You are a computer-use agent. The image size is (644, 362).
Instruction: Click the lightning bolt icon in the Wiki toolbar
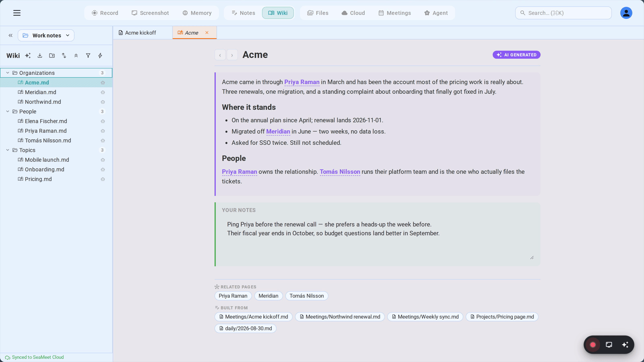[x=100, y=56]
